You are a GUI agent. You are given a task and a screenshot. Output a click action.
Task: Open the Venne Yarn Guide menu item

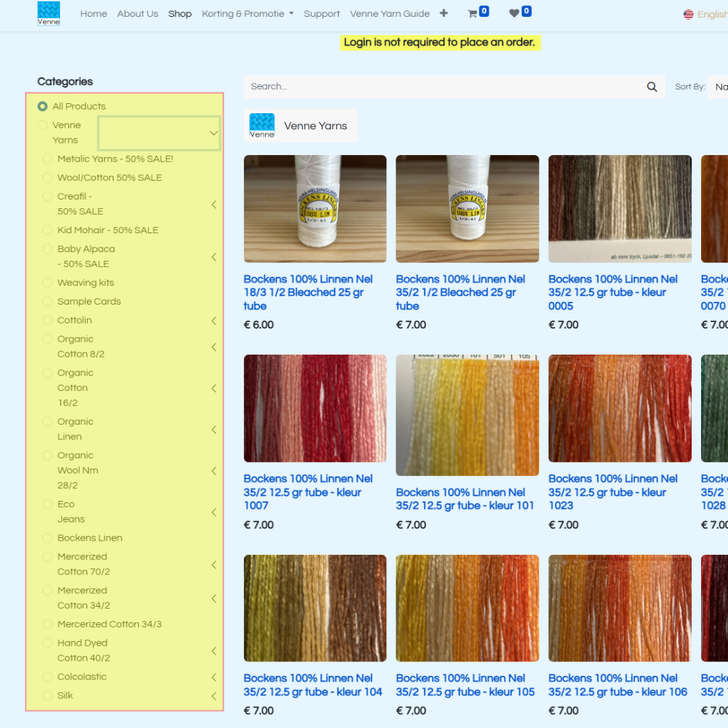(x=390, y=14)
